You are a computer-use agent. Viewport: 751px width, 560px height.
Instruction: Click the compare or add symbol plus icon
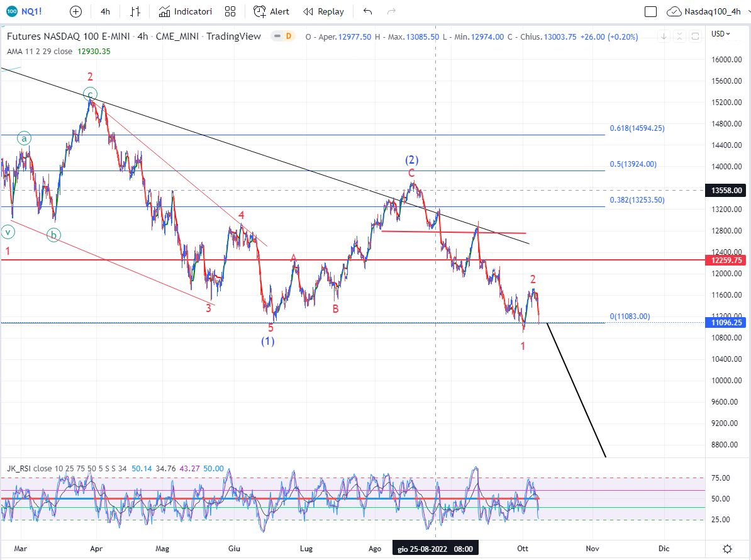point(75,11)
